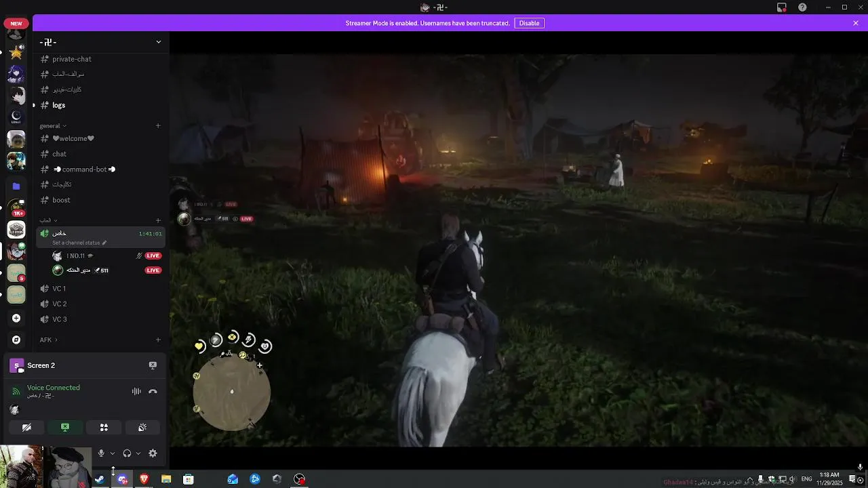Open private-chat channel
Image resolution: width=868 pixels, height=488 pixels.
(100, 59)
